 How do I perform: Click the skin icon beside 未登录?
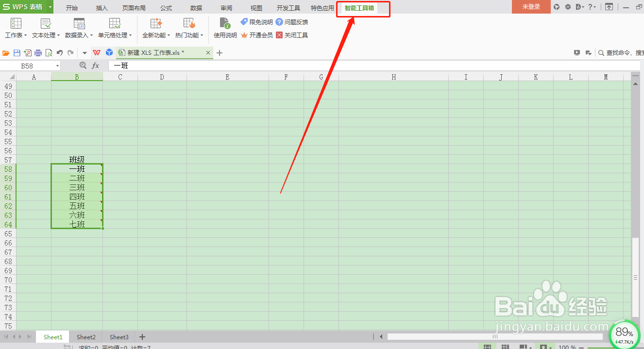click(557, 7)
